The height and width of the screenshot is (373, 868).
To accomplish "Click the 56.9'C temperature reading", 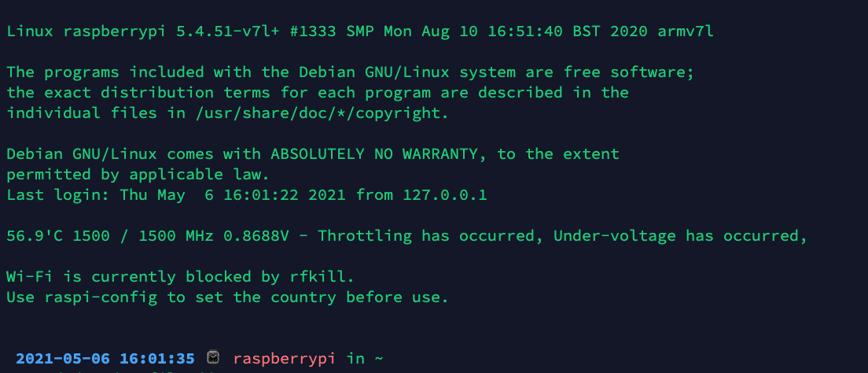I will tap(35, 235).
